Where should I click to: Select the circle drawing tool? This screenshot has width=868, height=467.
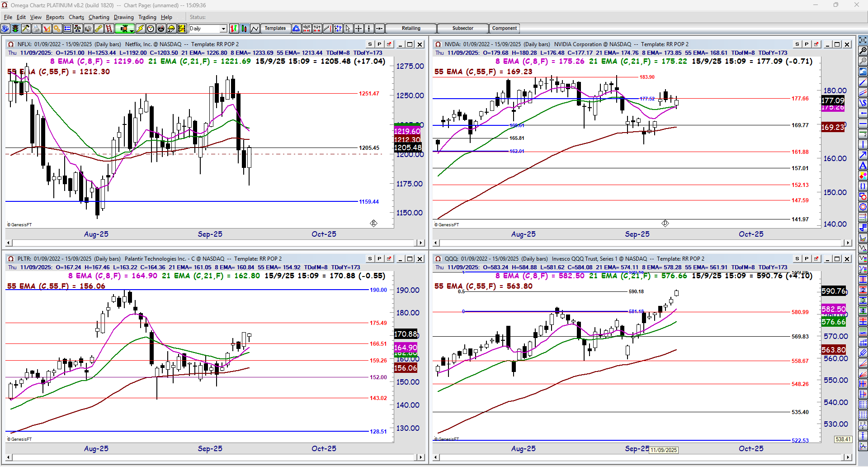[863, 207]
